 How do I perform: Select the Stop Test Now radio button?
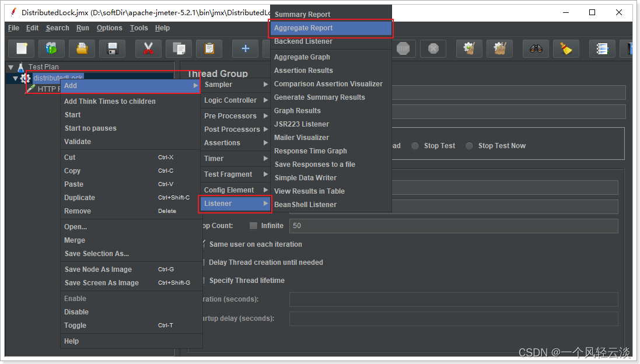pos(470,146)
